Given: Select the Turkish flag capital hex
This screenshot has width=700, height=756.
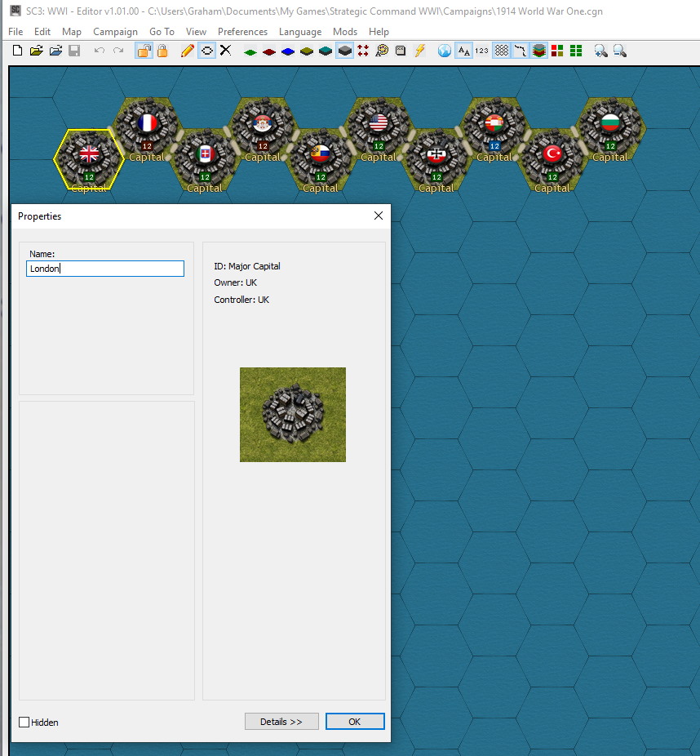Looking at the screenshot, I should click(552, 159).
